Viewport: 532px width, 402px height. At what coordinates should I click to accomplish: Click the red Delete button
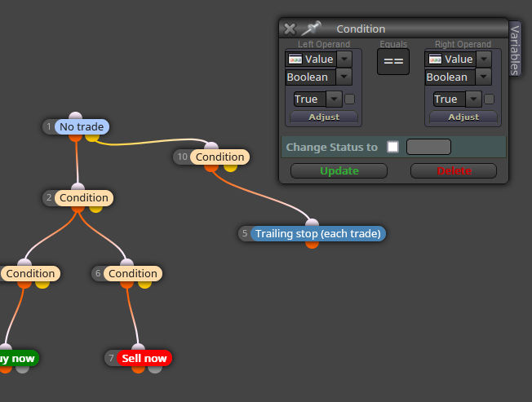[454, 171]
